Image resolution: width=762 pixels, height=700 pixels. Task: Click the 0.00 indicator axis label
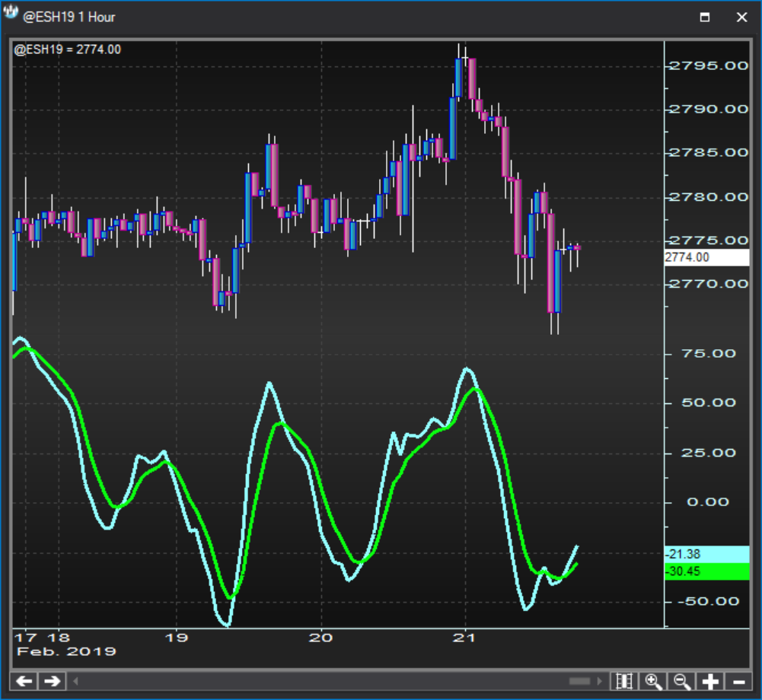pos(708,502)
